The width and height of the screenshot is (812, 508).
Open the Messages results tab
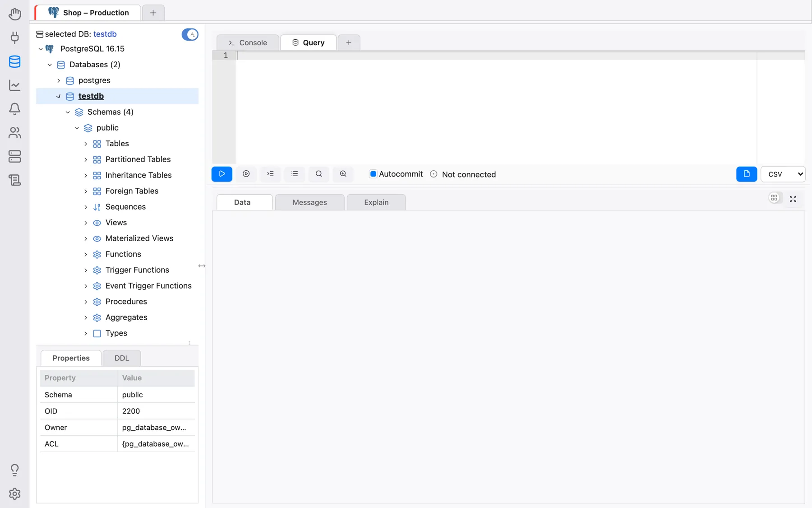coord(309,202)
